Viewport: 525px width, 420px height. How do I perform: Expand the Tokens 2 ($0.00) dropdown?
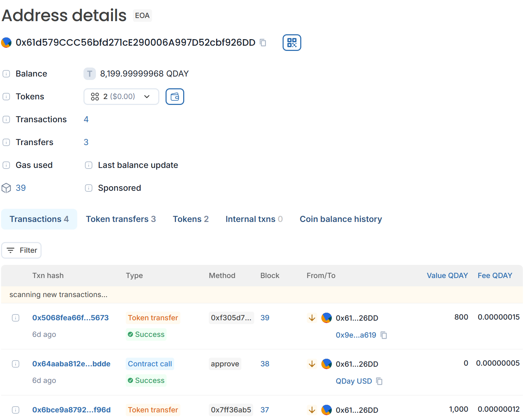[x=121, y=97]
